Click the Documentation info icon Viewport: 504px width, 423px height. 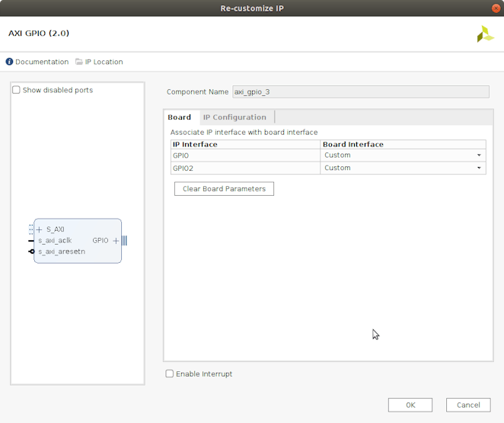(9, 62)
